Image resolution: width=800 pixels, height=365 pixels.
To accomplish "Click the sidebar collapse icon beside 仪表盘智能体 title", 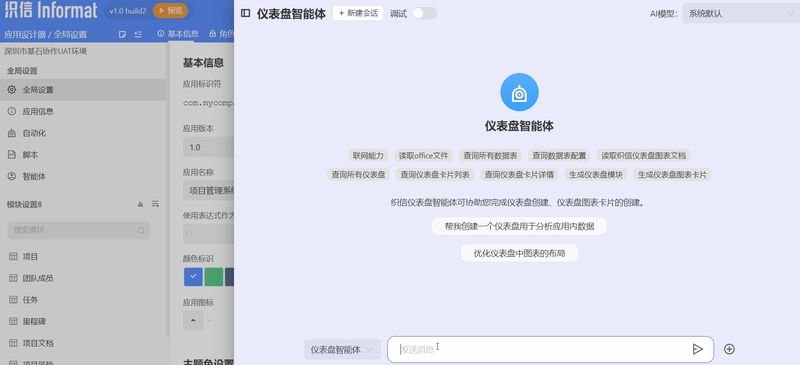I will [x=245, y=13].
